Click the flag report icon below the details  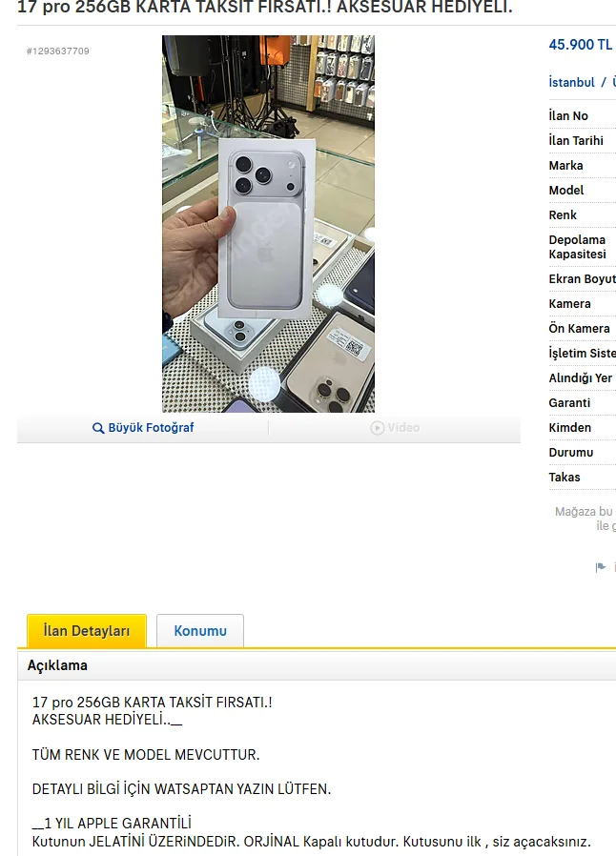(601, 567)
